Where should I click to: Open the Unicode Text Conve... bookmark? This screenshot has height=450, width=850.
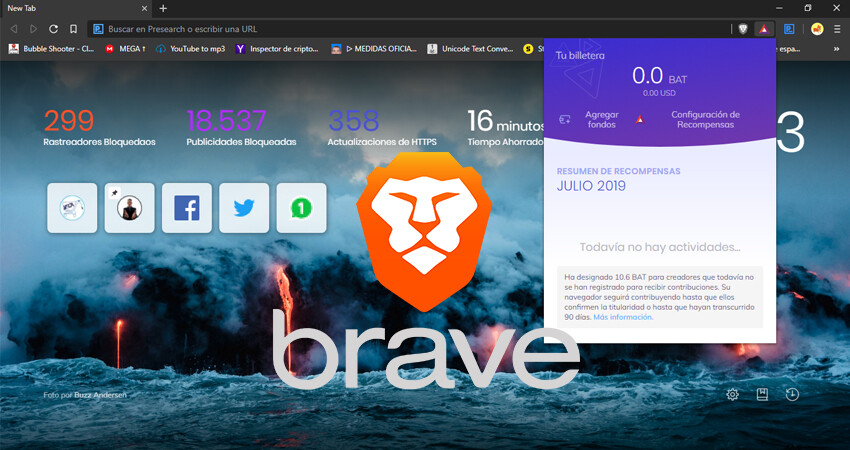[x=470, y=49]
